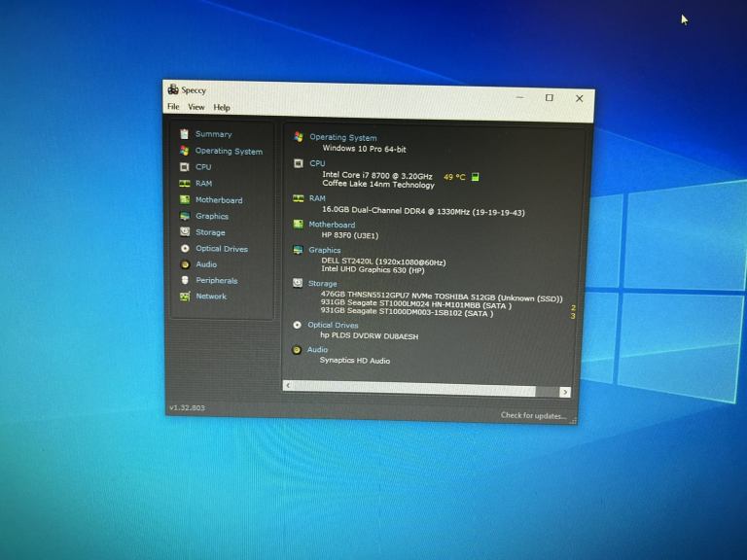This screenshot has height=560, width=747.
Task: Select the CPU chip icon in sidebar
Action: pyautogui.click(x=184, y=167)
